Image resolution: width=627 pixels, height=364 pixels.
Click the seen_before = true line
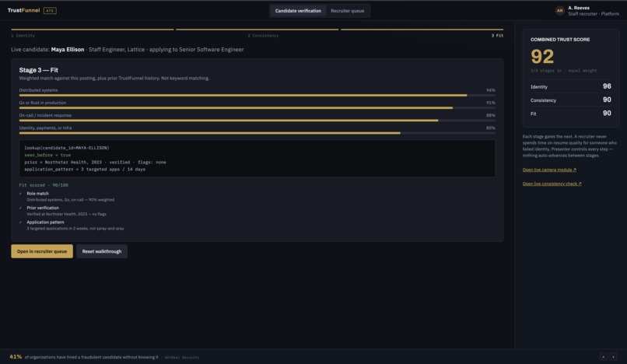(x=47, y=156)
